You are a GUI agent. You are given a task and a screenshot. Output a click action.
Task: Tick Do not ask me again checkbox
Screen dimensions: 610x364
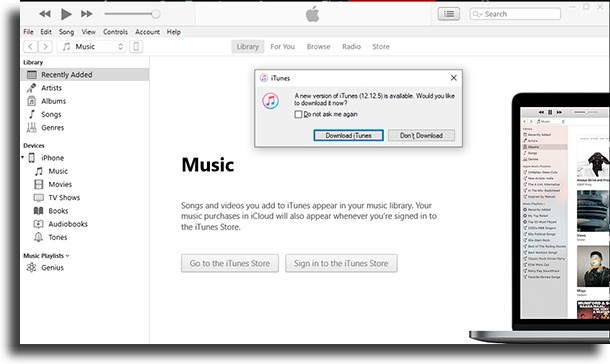tap(298, 114)
